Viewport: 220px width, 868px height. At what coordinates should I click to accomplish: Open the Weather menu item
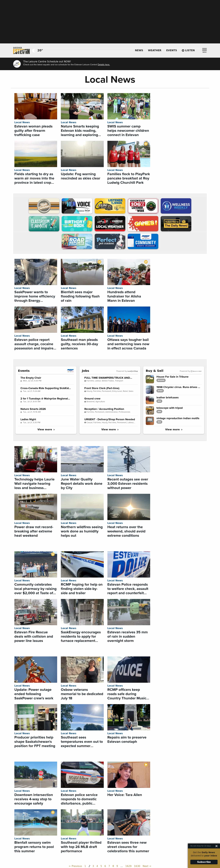[155, 51]
